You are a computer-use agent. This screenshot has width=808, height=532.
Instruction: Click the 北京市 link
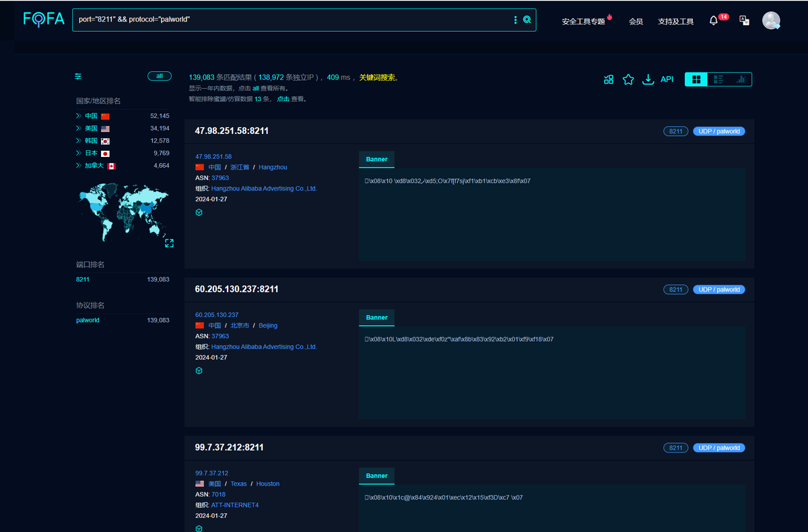(x=239, y=325)
